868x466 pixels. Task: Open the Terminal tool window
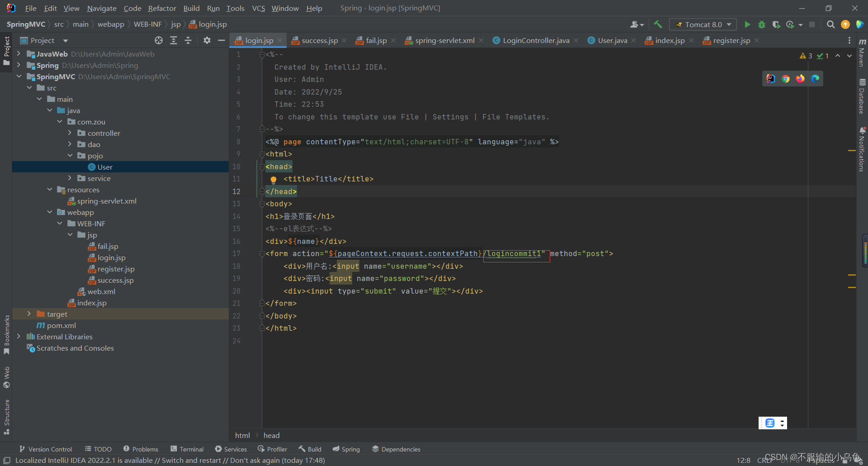[x=187, y=449]
